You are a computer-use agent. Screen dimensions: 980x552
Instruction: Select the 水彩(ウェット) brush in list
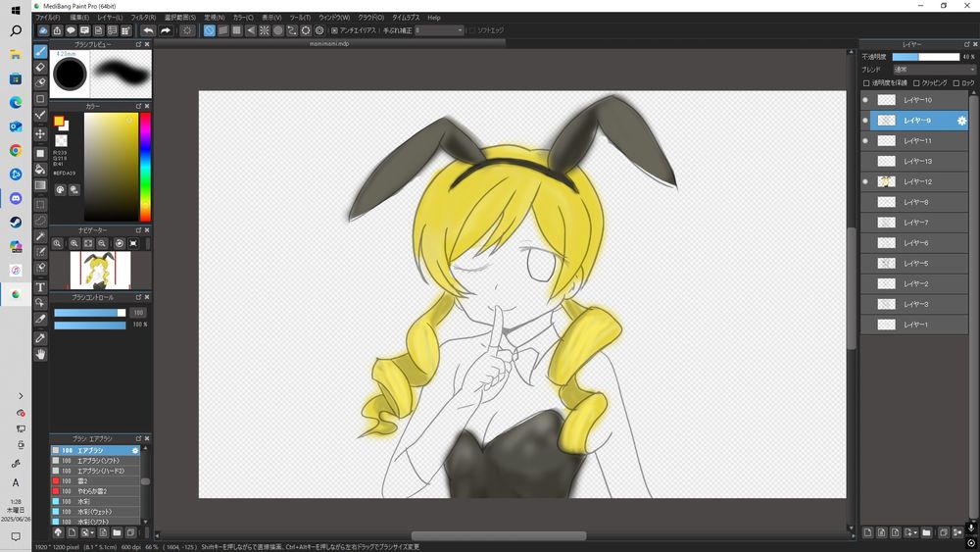click(x=94, y=511)
